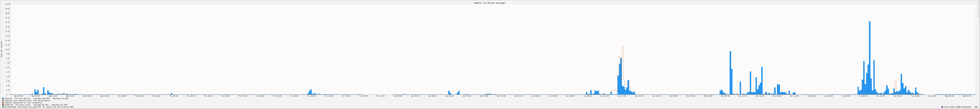Click the blue Inbound legend swatch
The image size is (980, 109).
tap(3, 98)
